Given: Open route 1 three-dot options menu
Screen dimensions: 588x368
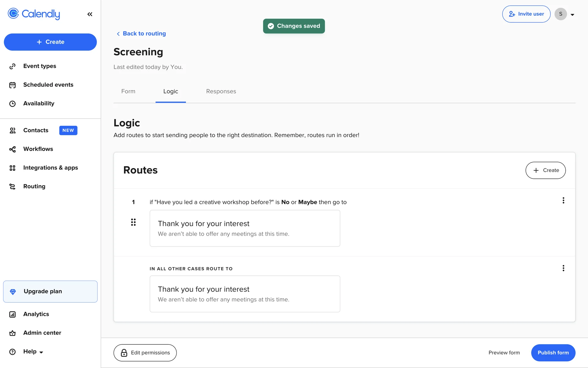Looking at the screenshot, I should pyautogui.click(x=563, y=201).
